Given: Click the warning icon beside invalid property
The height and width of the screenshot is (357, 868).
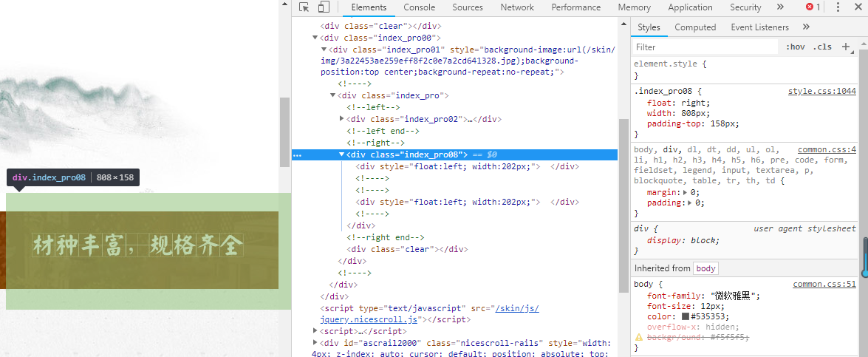Looking at the screenshot, I should [639, 337].
